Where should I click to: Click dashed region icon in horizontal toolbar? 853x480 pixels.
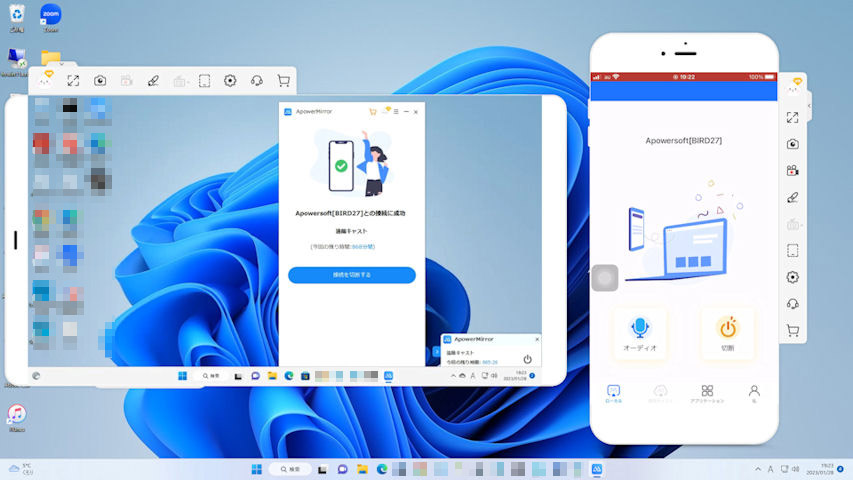[205, 81]
